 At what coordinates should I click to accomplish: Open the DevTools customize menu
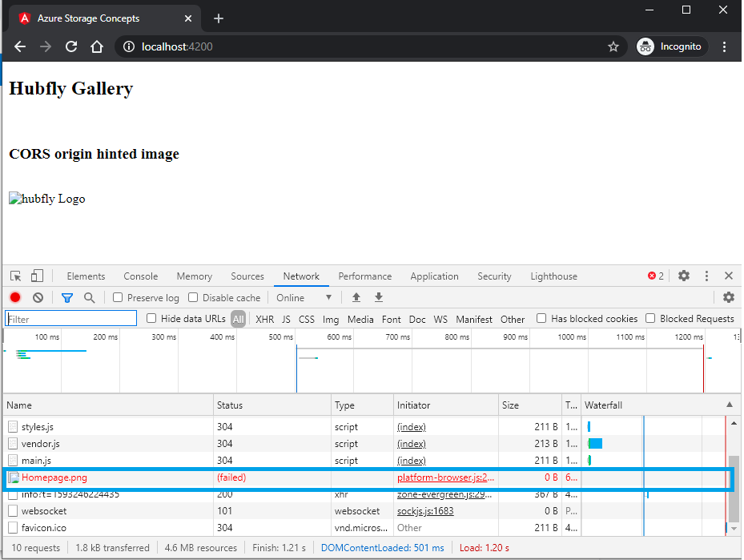pos(706,276)
